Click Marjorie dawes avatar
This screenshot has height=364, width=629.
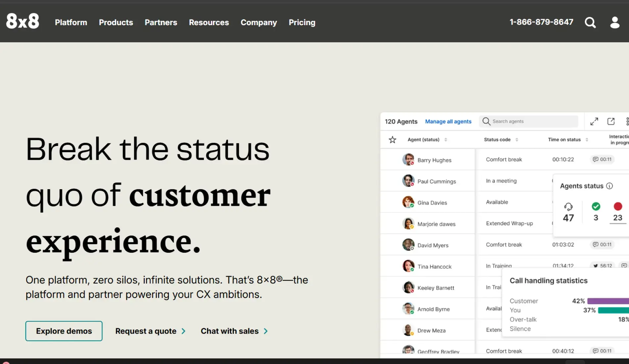tap(408, 223)
